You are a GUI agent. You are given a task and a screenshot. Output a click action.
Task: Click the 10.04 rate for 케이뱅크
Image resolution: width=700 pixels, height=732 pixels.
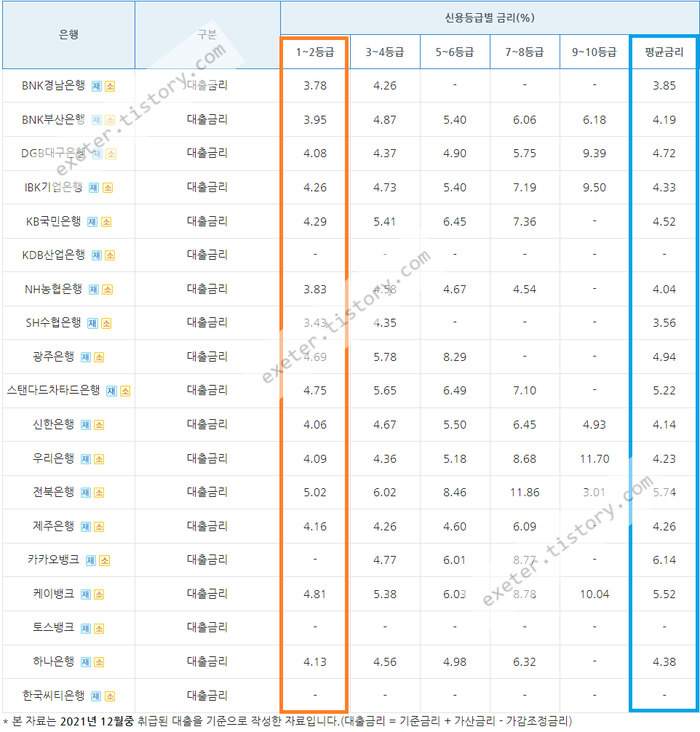(x=594, y=594)
